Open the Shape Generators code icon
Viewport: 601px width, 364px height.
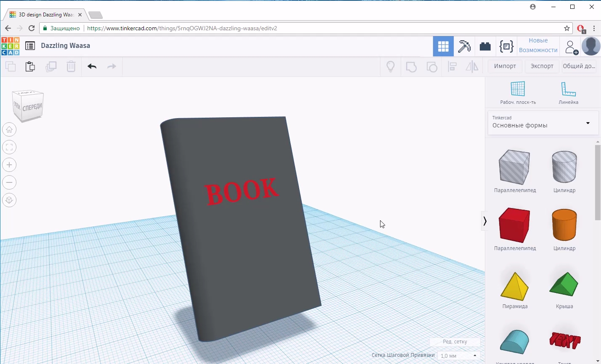click(506, 46)
